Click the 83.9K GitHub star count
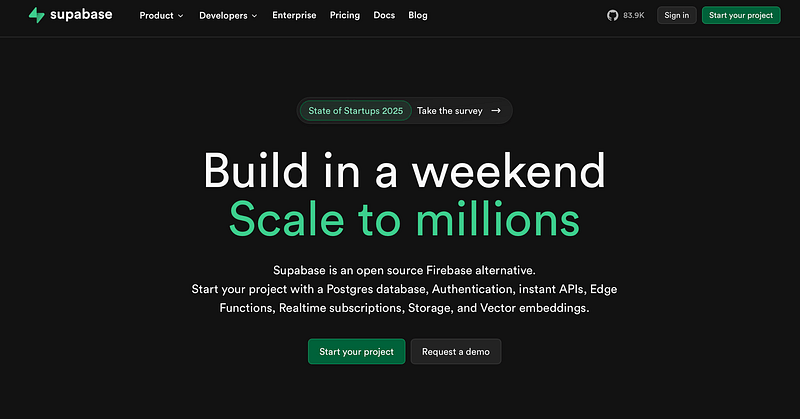The height and width of the screenshot is (419, 800). point(634,15)
